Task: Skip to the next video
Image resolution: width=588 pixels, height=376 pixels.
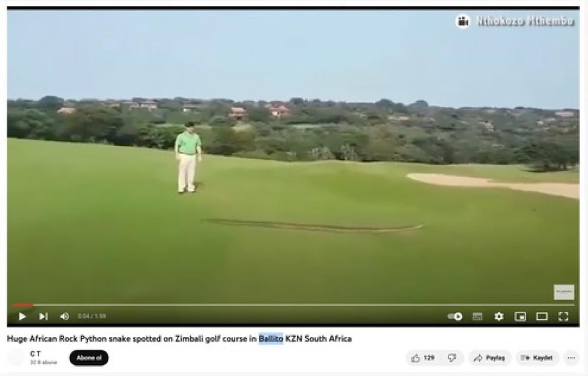Action: pyautogui.click(x=43, y=316)
